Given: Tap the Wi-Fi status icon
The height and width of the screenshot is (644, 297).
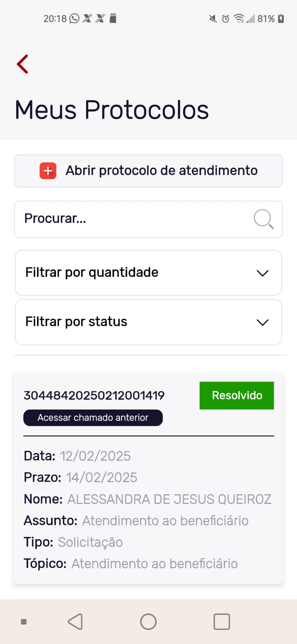Looking at the screenshot, I should (239, 19).
